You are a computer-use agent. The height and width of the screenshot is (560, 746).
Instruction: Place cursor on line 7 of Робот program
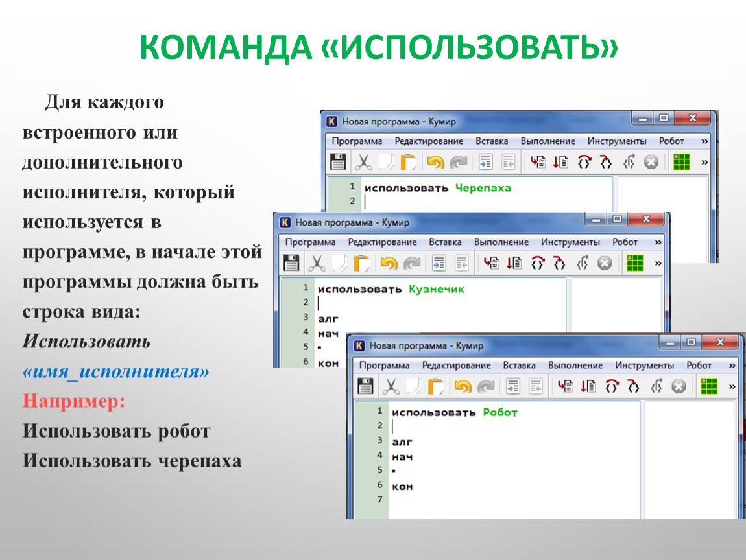454,500
